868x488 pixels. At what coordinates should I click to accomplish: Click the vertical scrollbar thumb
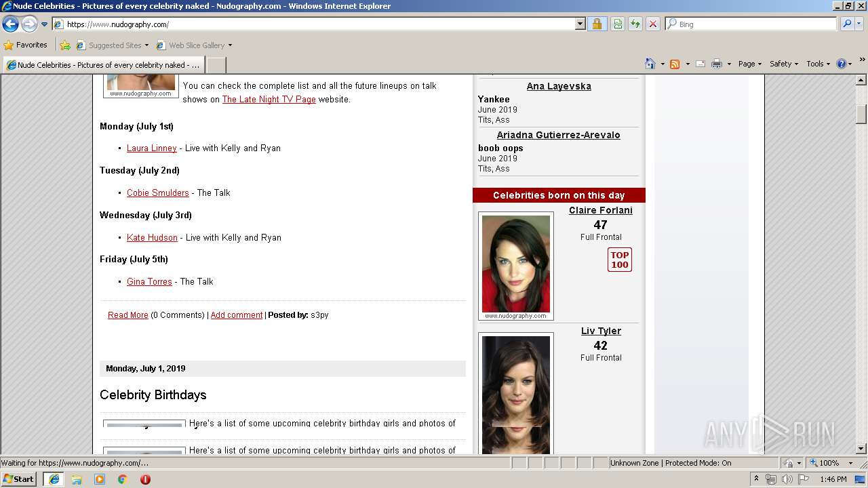(861, 114)
